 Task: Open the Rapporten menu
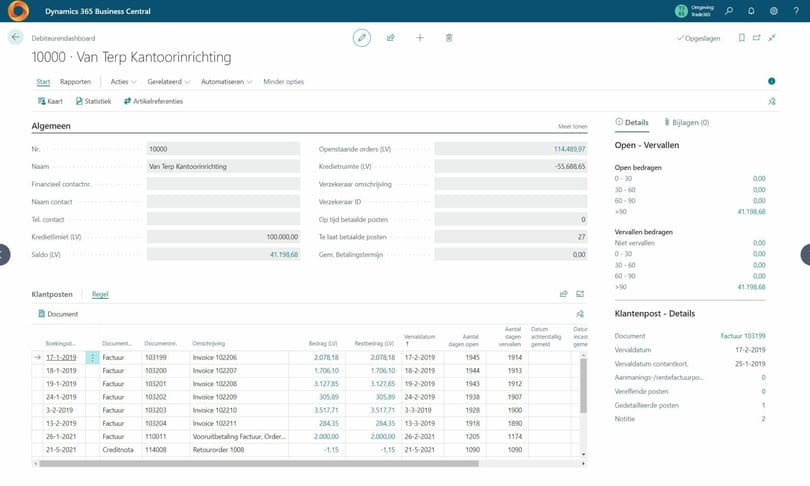[x=75, y=82]
